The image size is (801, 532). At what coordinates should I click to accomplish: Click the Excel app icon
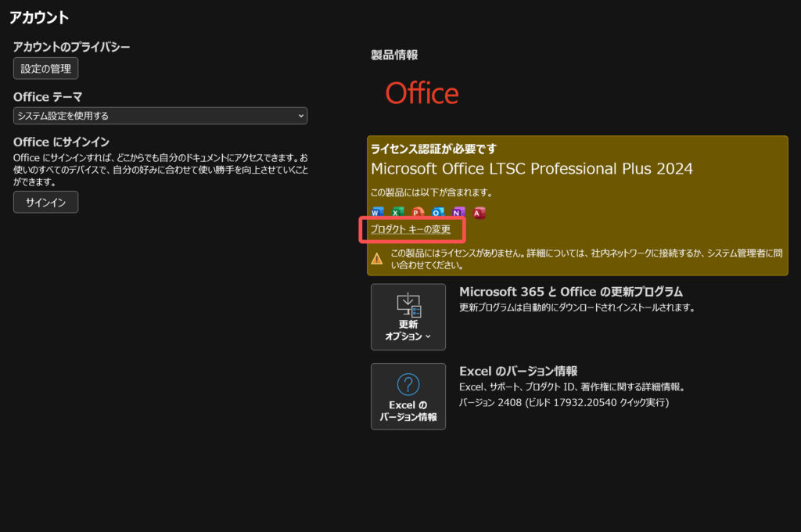point(397,212)
